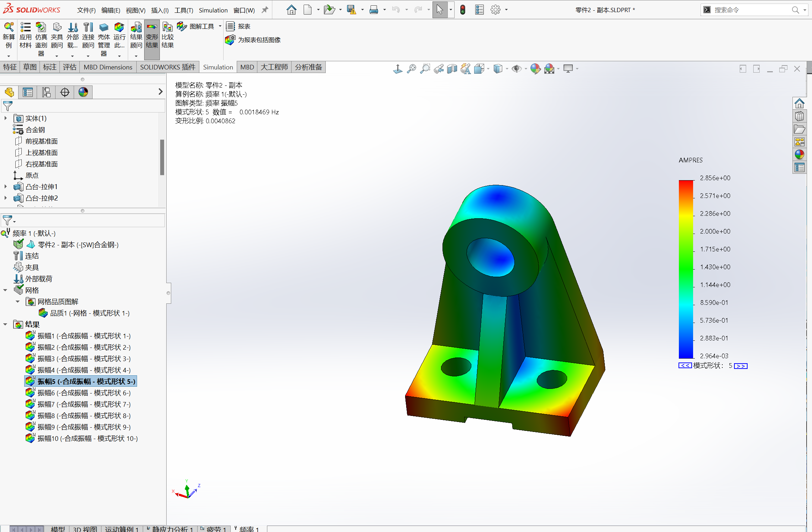Click the Report (报表) button

(x=238, y=26)
